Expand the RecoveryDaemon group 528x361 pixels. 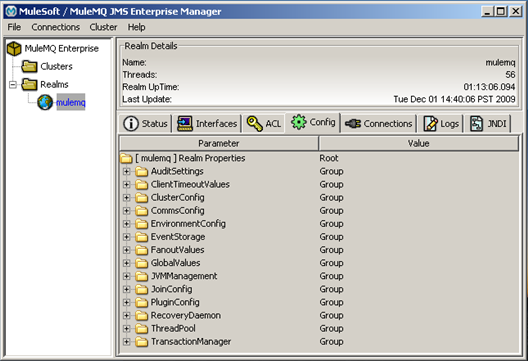pyautogui.click(x=126, y=316)
